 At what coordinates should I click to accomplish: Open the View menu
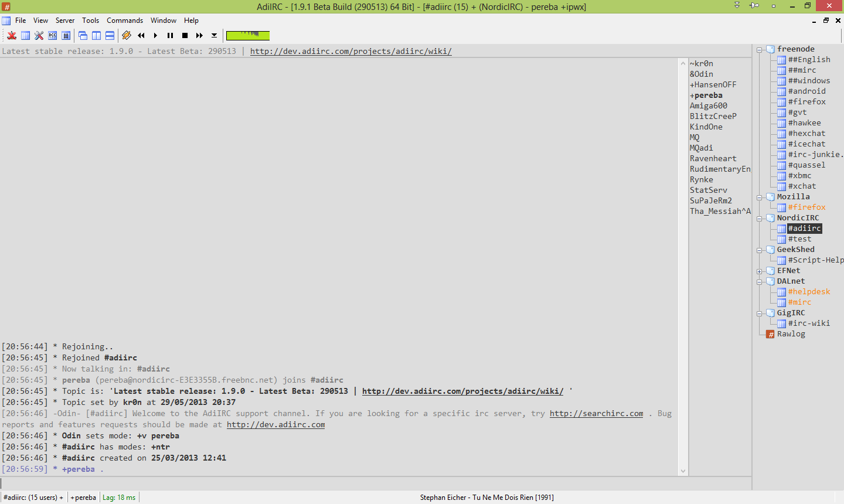(x=40, y=21)
